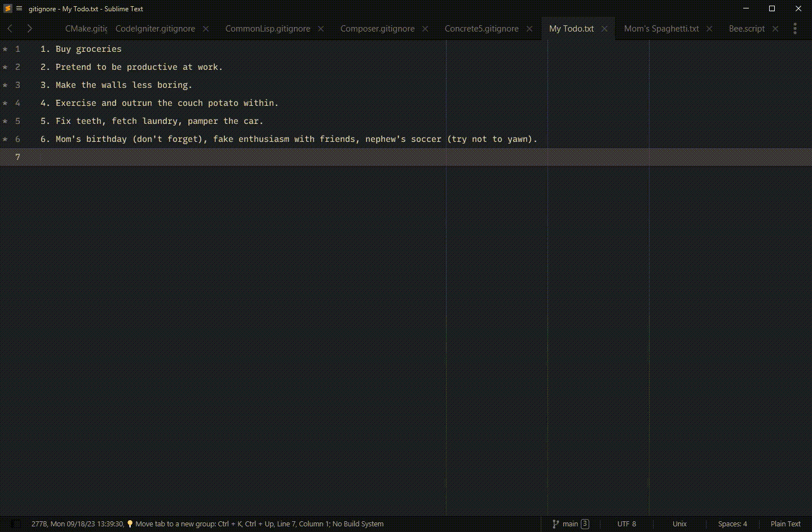Change the Plain Text syntax selector

(785, 524)
